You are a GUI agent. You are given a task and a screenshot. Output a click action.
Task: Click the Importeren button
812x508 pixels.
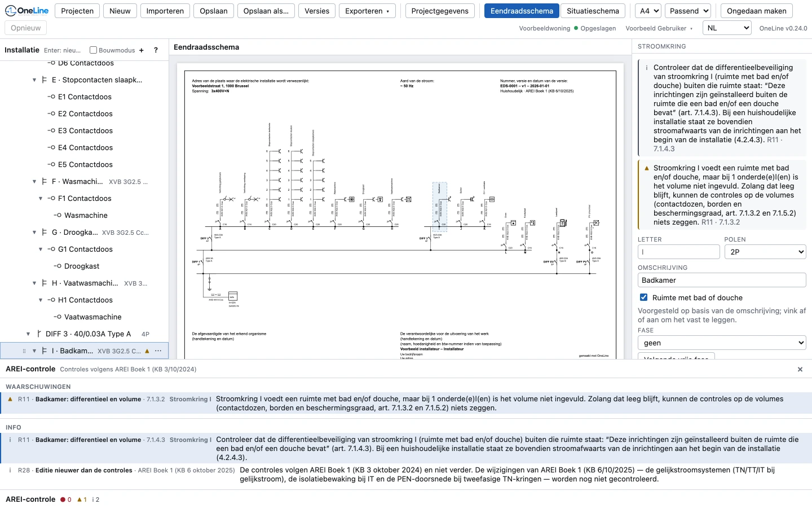[165, 11]
